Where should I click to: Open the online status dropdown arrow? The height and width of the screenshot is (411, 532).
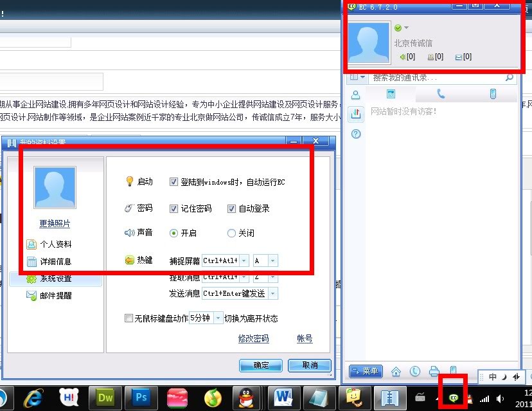pyautogui.click(x=406, y=28)
